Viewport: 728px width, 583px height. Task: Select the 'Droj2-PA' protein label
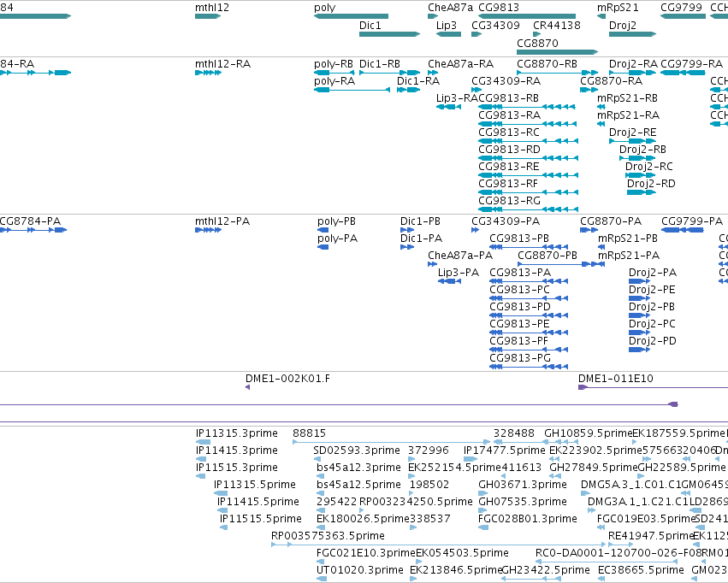tap(653, 273)
